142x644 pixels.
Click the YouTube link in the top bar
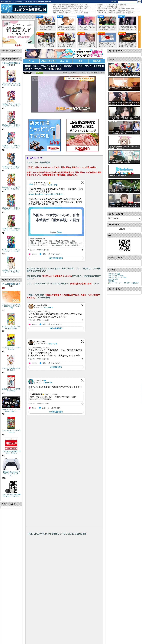pyautogui.click(x=48, y=2)
